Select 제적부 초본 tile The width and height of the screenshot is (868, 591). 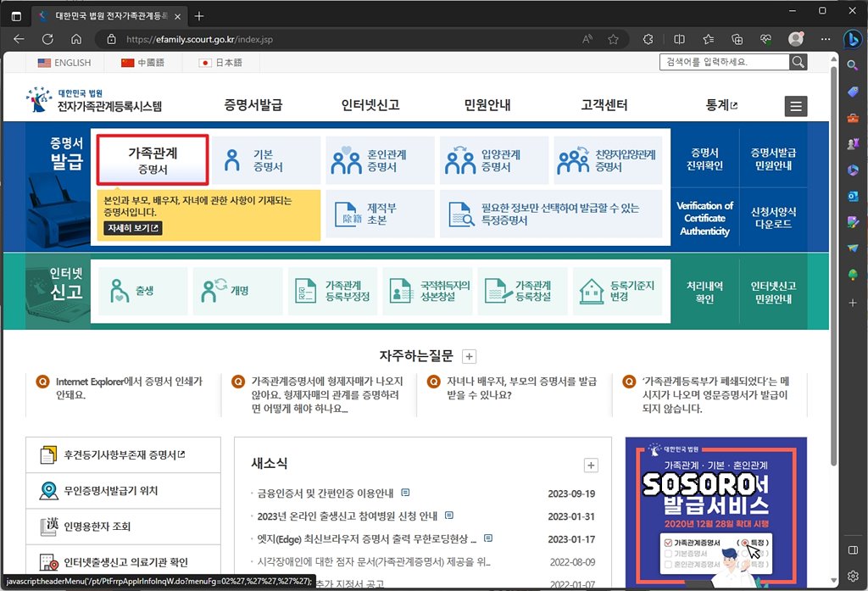381,214
